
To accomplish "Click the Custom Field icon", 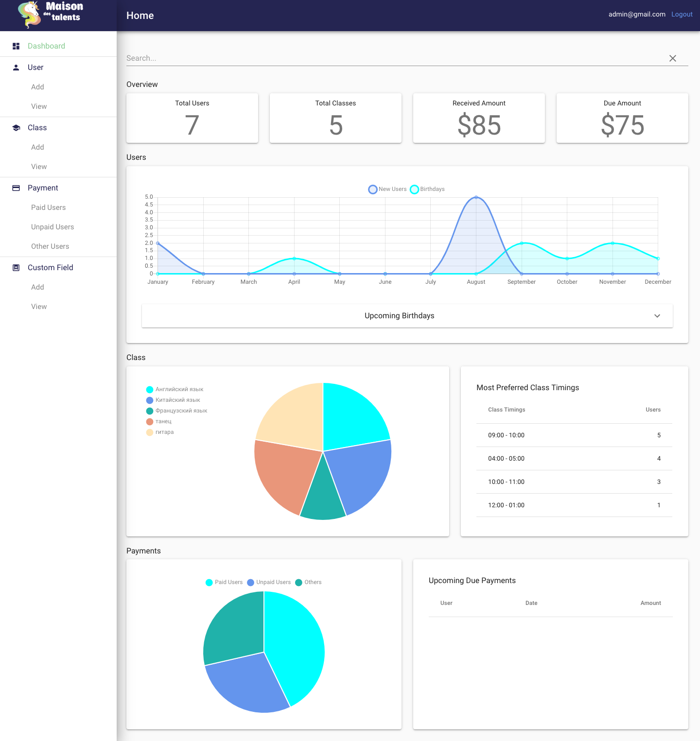I will [16, 268].
